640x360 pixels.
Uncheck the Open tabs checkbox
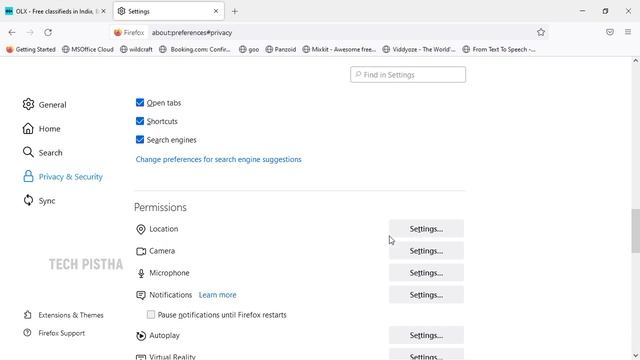point(140,102)
